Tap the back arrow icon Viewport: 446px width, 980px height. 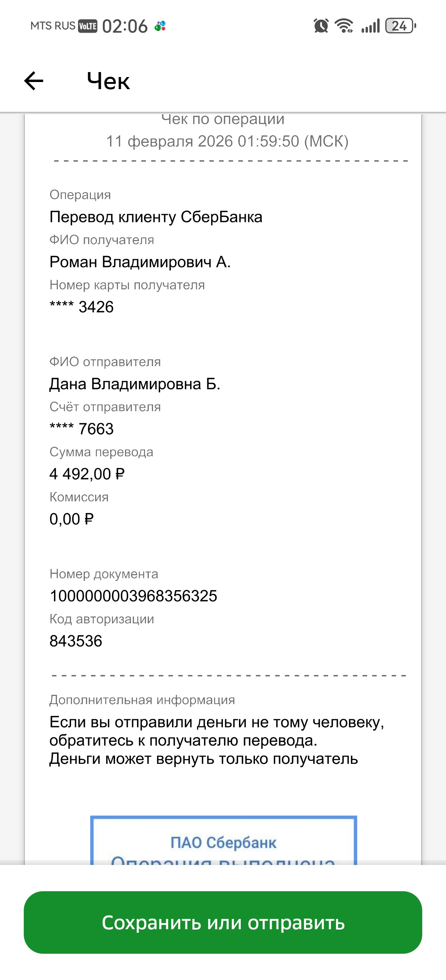[x=34, y=81]
